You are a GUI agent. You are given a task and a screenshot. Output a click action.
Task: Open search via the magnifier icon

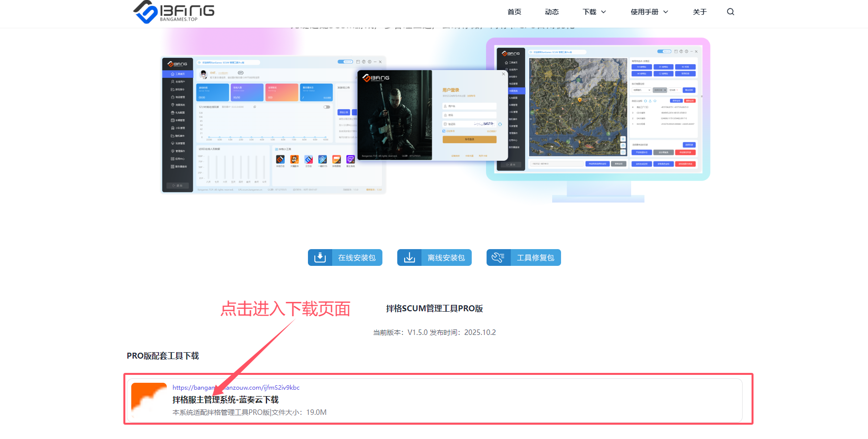(x=730, y=12)
